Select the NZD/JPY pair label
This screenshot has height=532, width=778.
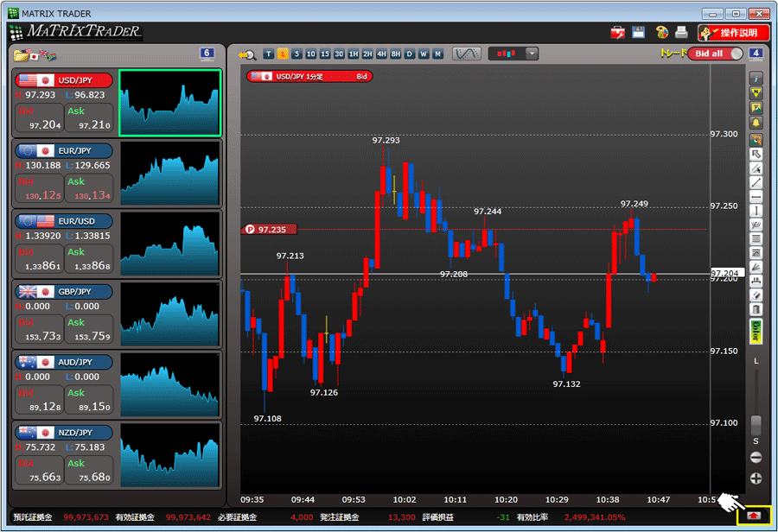pos(64,433)
